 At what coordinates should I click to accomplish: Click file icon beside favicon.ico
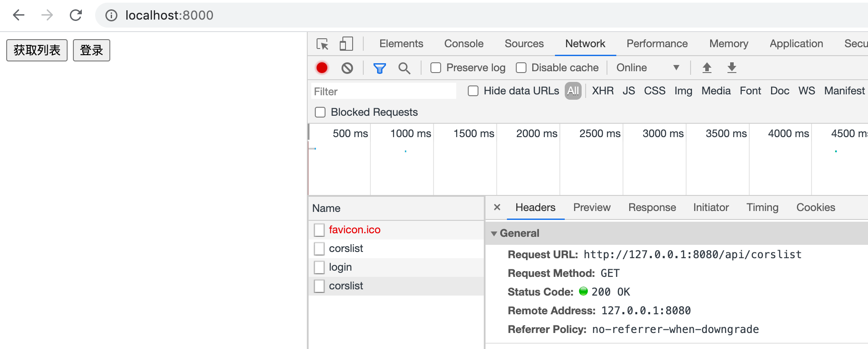[319, 230]
